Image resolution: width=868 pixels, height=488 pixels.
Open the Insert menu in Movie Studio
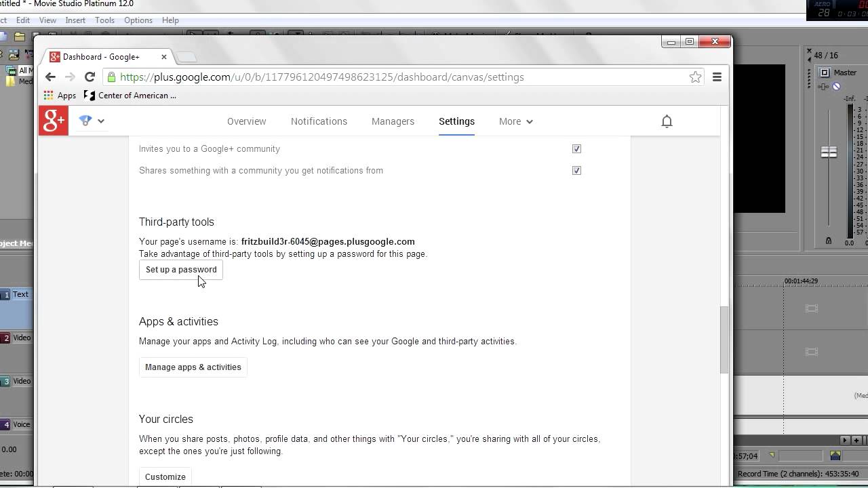point(75,20)
